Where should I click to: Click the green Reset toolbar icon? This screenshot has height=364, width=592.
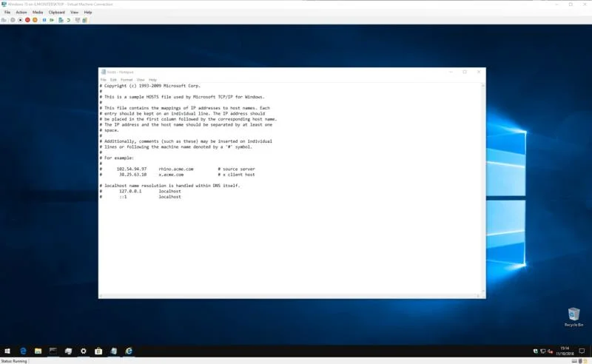[x=52, y=20]
